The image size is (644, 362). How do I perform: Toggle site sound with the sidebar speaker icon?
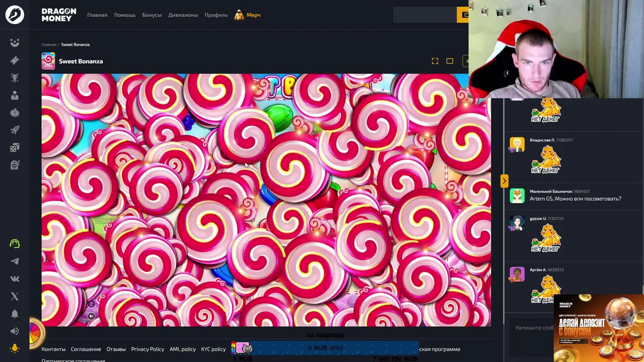[x=15, y=331]
